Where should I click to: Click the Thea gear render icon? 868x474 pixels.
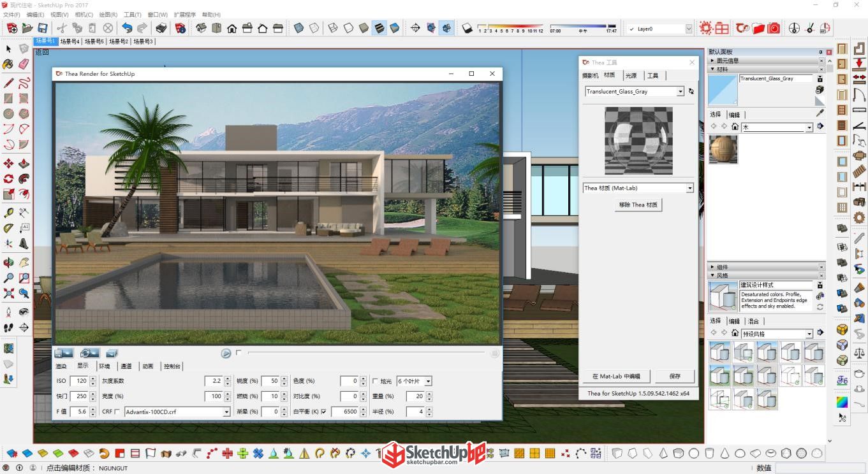[705, 28]
